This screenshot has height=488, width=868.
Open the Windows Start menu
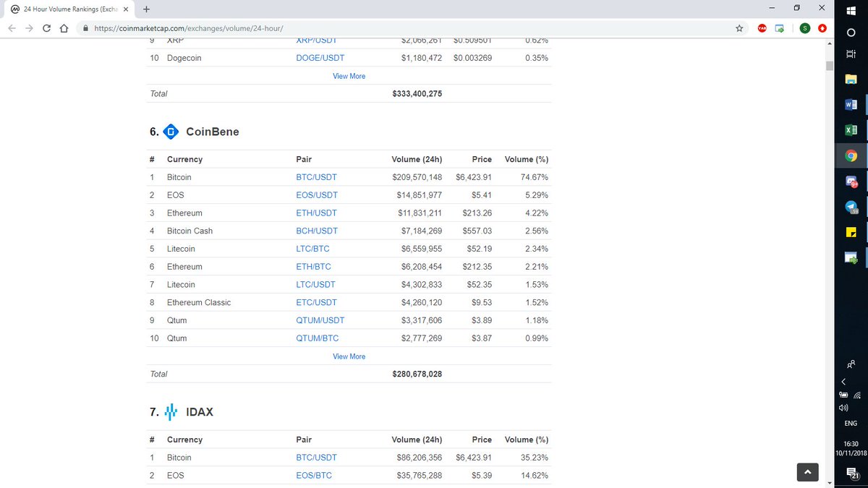(851, 9)
